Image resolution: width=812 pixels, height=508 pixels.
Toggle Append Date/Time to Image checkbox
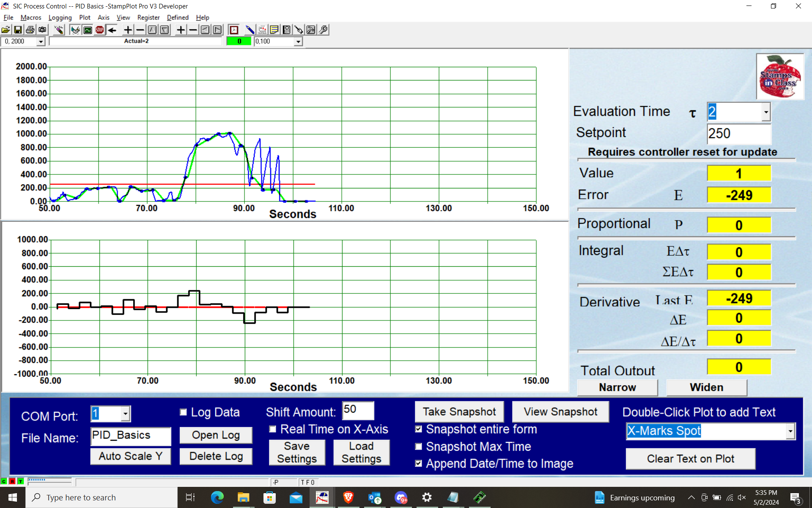419,464
